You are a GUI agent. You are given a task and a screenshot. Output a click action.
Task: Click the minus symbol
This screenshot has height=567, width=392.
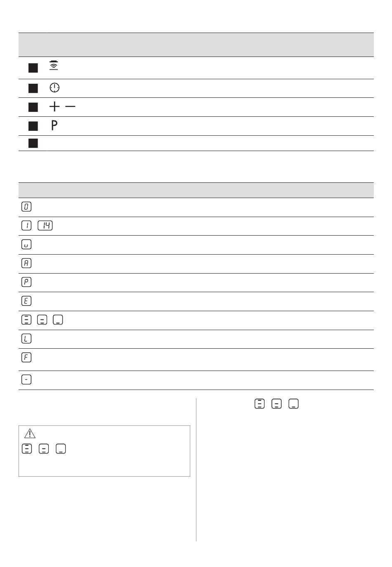tap(70, 106)
